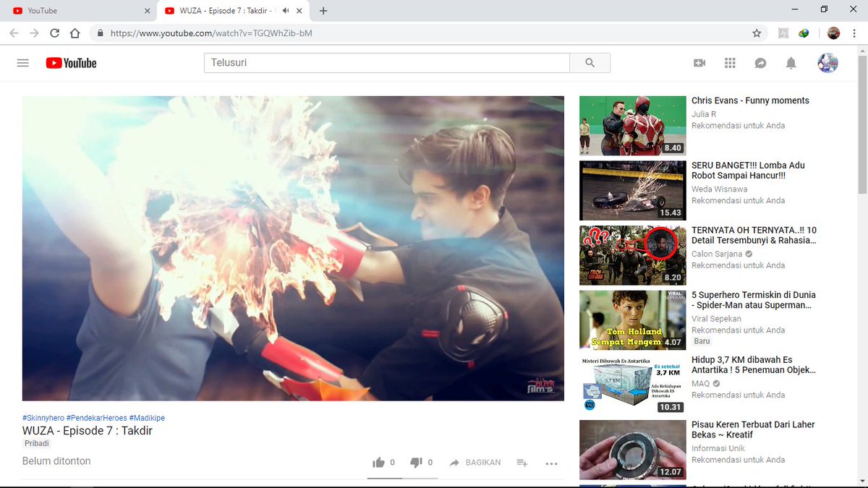This screenshot has width=868, height=488.
Task: Open the Antartika 3,7 KM video thumbnail
Action: coord(632,385)
